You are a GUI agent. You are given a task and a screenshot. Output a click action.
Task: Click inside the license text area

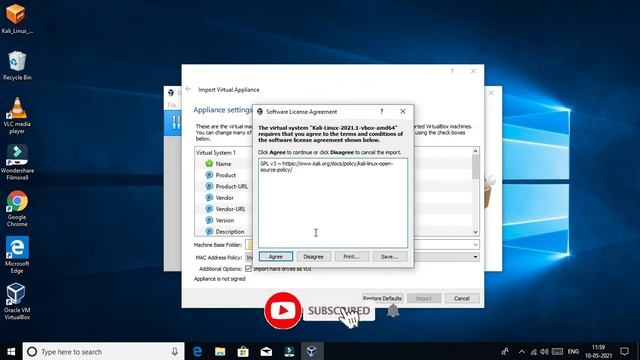pos(333,203)
